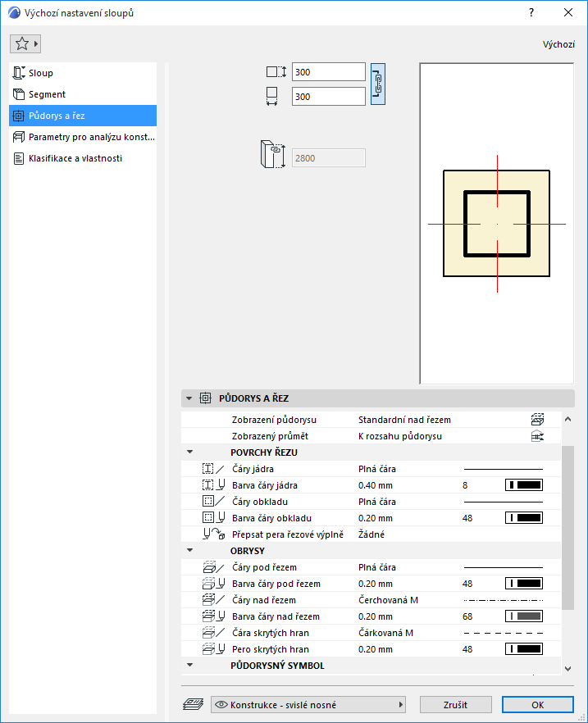The image size is (588, 723).
Task: Open Přepsat pera řezové výplně value Žádné
Action: click(x=371, y=534)
